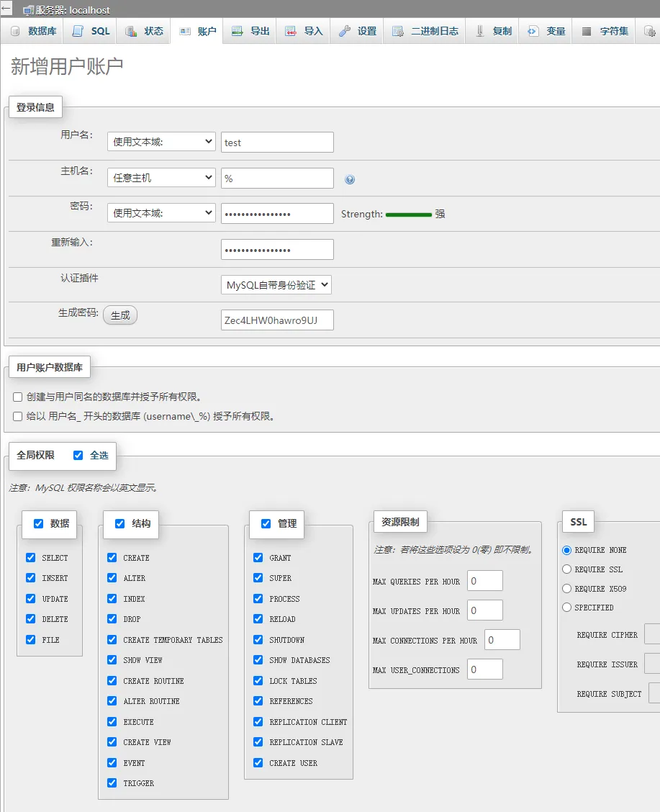Open the 数据库 tab
Screen dimensions: 660x812
[34, 31]
